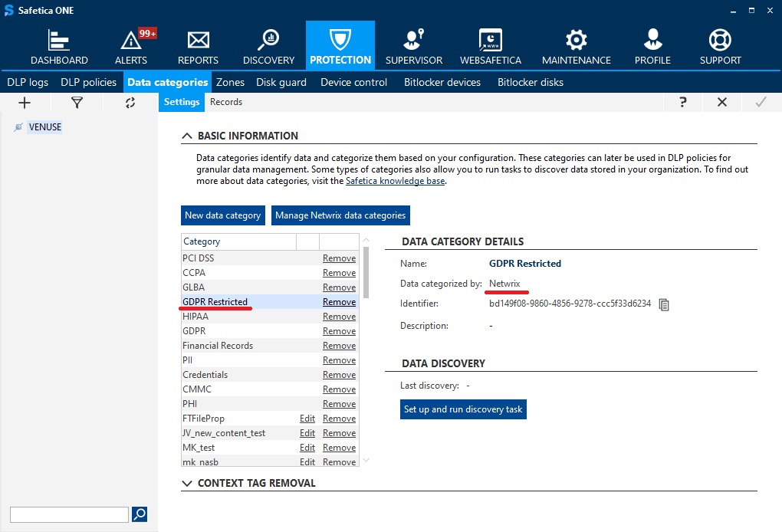Click New data category button
The width and height of the screenshot is (782, 532).
pos(223,215)
